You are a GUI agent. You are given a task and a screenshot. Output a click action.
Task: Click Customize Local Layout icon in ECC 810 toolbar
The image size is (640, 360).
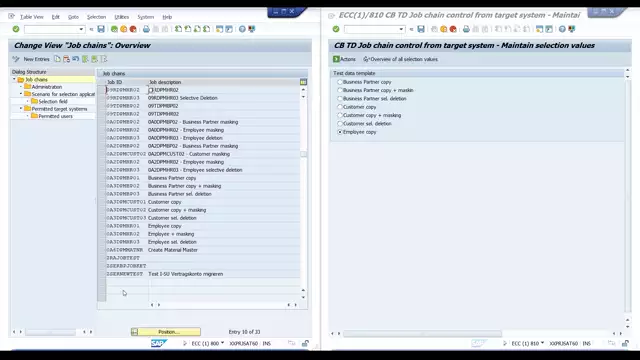(571, 29)
